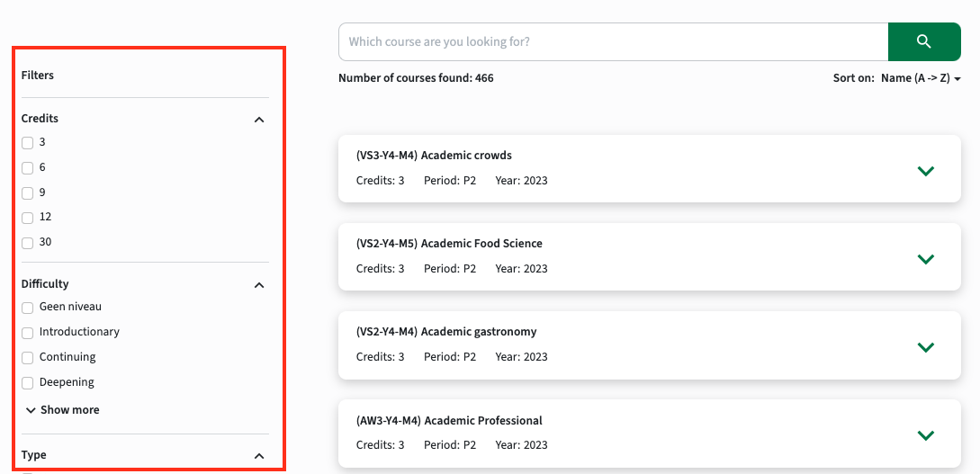
Task: Collapse the Difficulty filter section
Action: (259, 285)
